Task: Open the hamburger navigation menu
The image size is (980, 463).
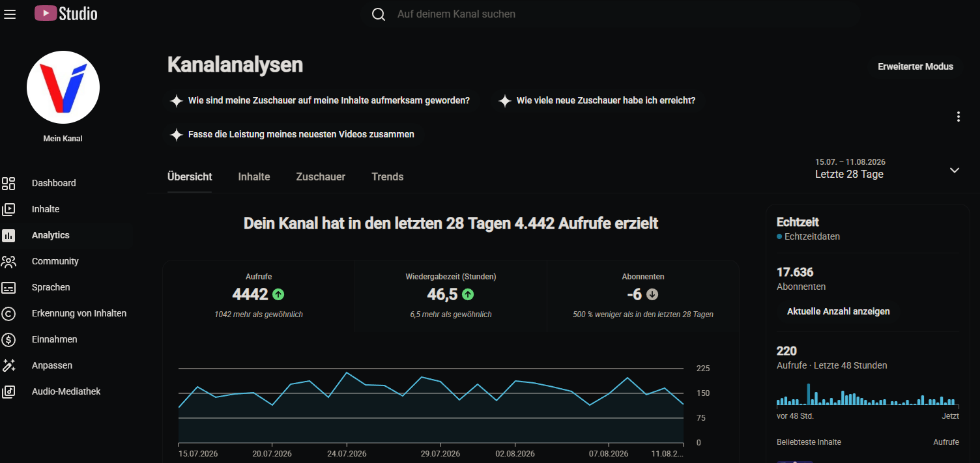Action: (10, 14)
